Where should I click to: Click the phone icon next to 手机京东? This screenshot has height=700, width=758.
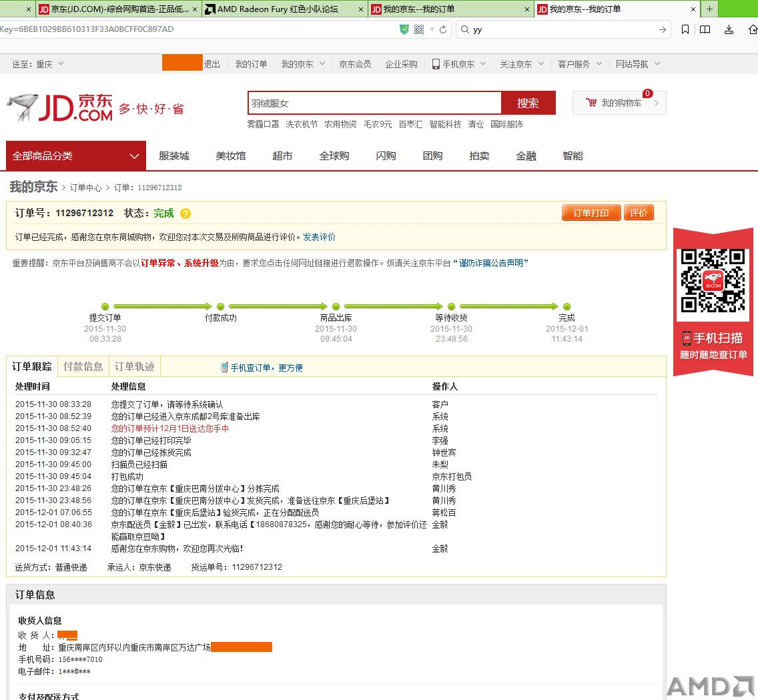tap(436, 64)
